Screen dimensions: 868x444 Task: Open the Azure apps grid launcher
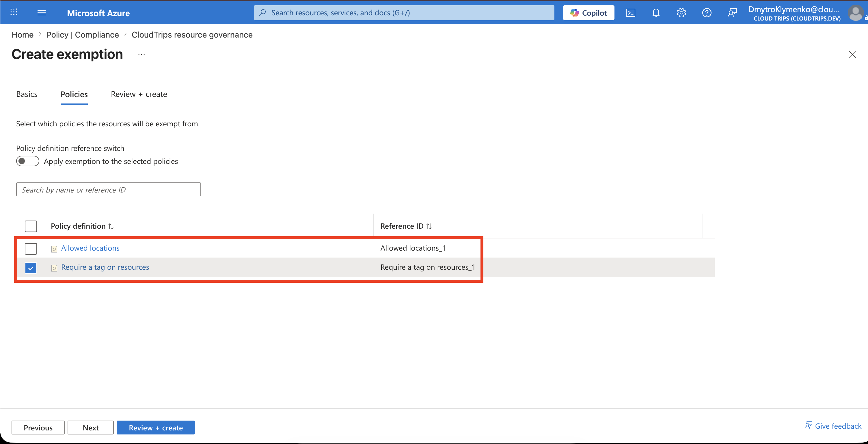pyautogui.click(x=14, y=12)
